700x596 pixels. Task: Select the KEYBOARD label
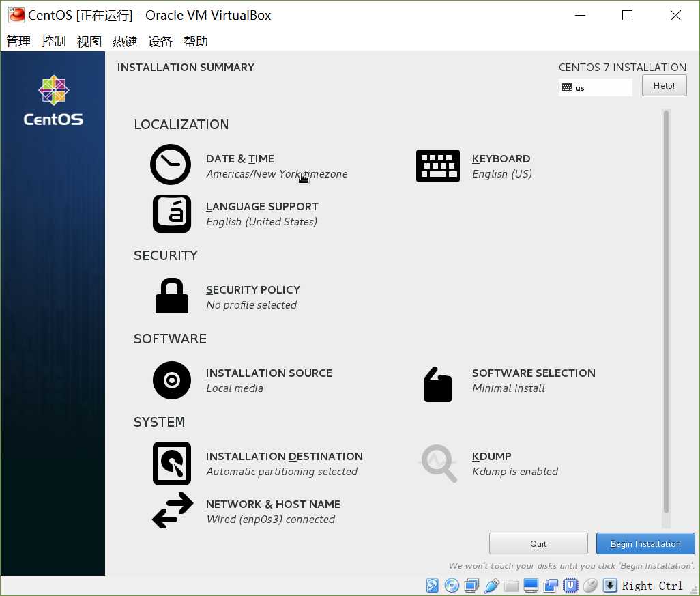[501, 159]
